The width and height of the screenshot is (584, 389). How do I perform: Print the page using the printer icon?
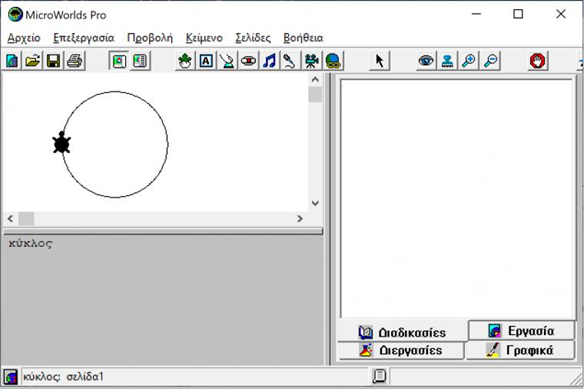point(74,61)
